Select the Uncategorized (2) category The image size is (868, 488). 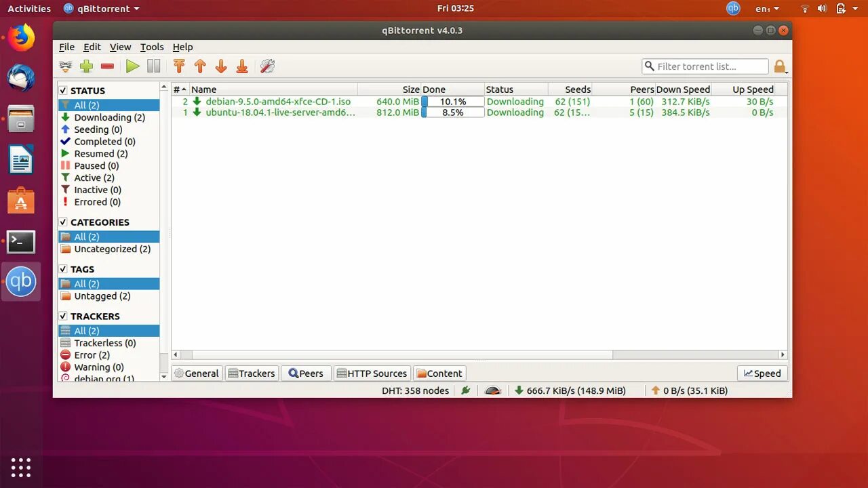pyautogui.click(x=108, y=249)
